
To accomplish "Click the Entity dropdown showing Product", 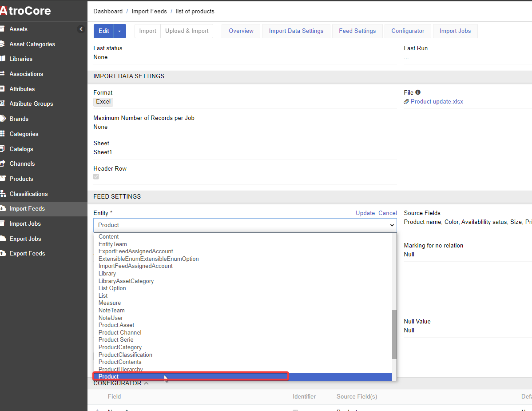I will pos(245,225).
